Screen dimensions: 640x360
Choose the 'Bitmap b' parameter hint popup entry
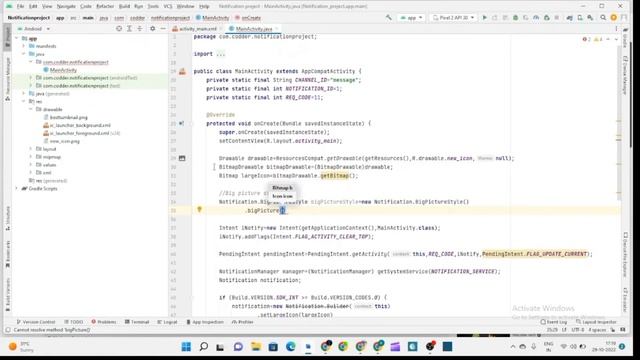[282, 188]
